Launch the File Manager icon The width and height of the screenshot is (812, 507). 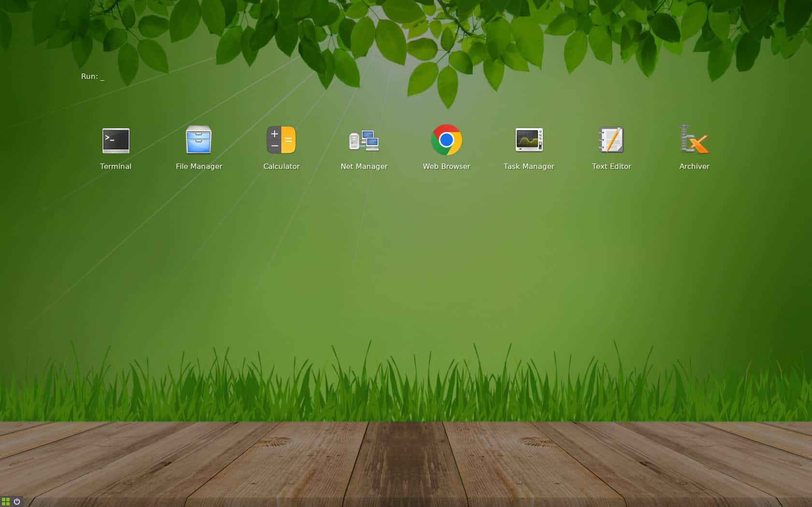pos(199,140)
